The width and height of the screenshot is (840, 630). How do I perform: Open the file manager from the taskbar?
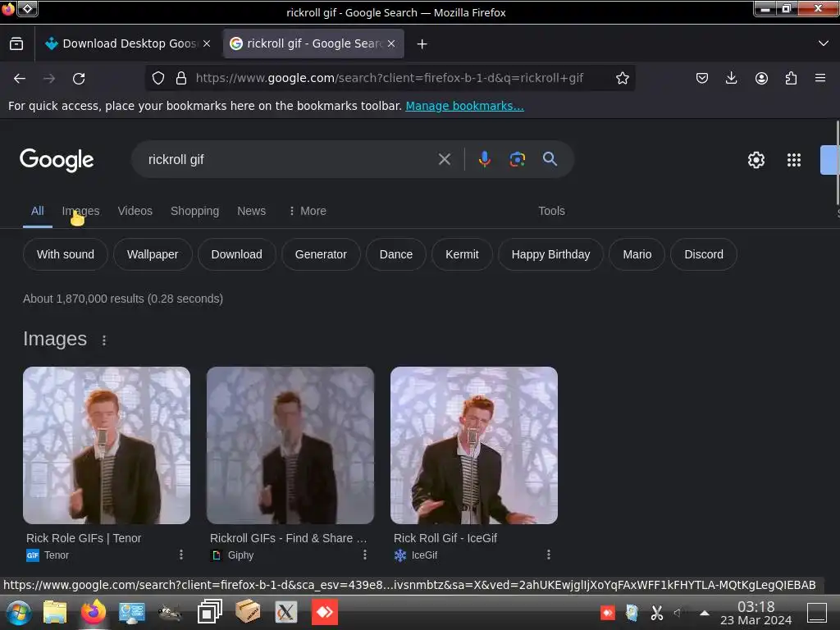55,612
